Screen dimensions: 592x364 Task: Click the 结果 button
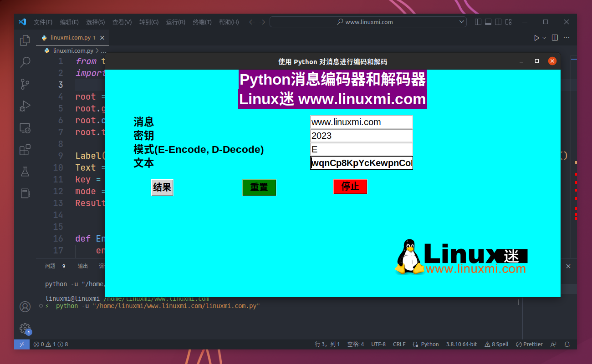pyautogui.click(x=162, y=187)
